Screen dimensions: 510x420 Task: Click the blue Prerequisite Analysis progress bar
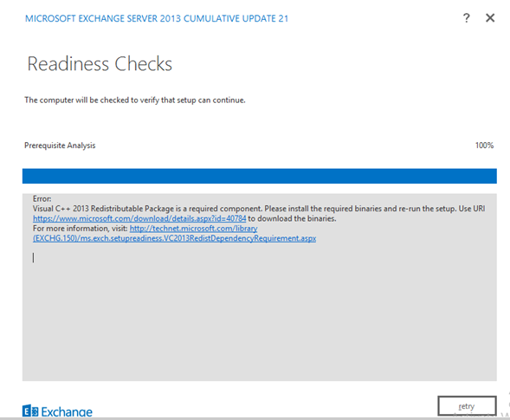[x=260, y=176]
